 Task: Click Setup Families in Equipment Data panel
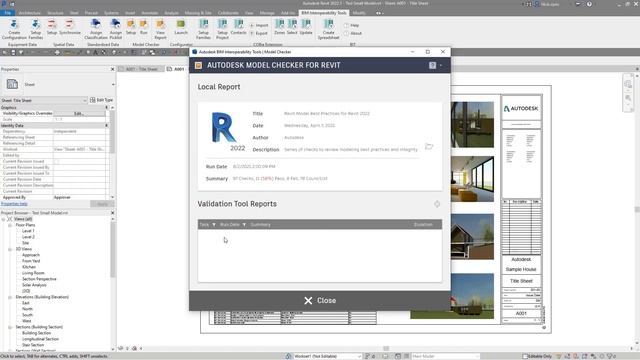tap(36, 29)
